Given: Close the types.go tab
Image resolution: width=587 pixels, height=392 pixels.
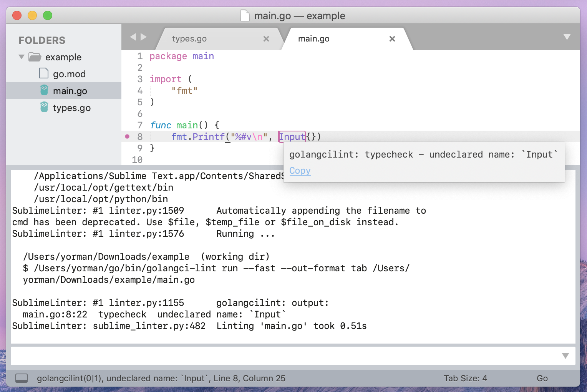Looking at the screenshot, I should click(266, 38).
